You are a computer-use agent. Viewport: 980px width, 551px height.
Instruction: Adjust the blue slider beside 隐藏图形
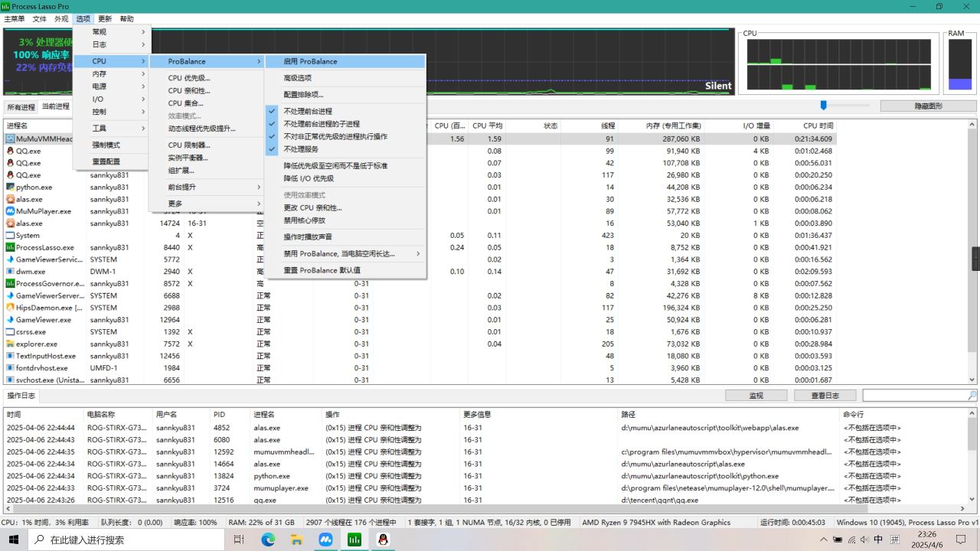[824, 106]
